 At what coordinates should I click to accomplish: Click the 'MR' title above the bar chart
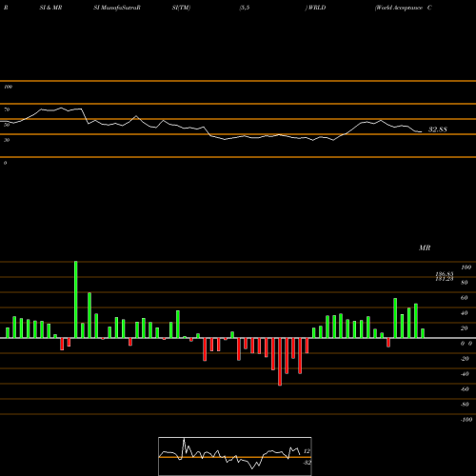(x=425, y=248)
